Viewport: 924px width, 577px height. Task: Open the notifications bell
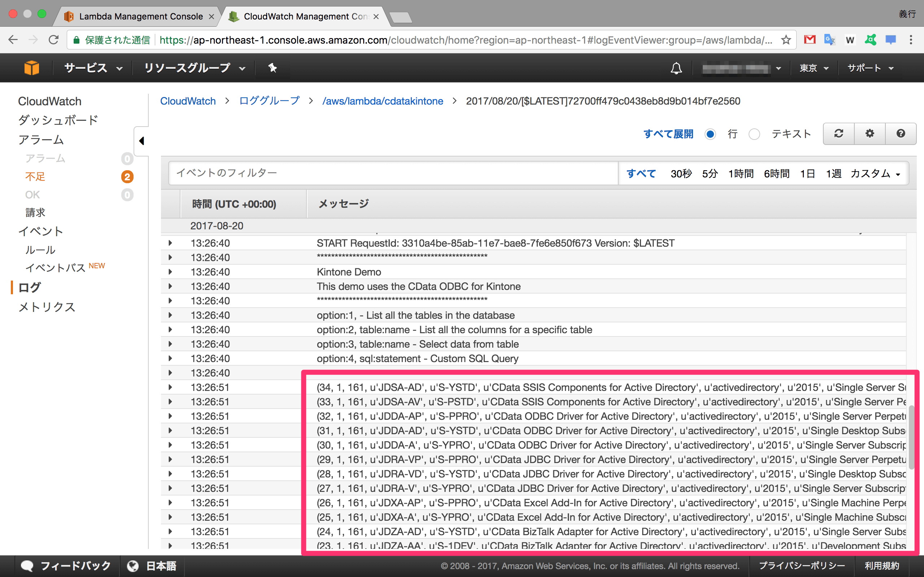[676, 68]
